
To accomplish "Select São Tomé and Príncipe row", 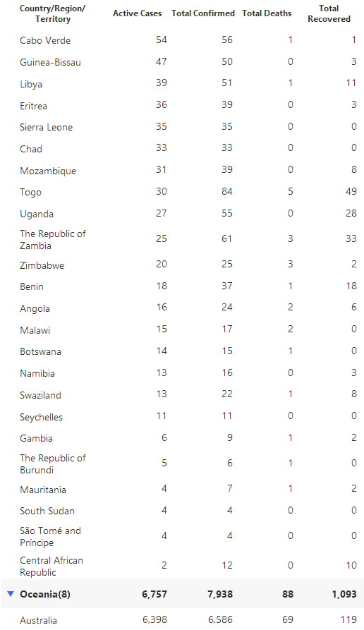I will (182, 536).
